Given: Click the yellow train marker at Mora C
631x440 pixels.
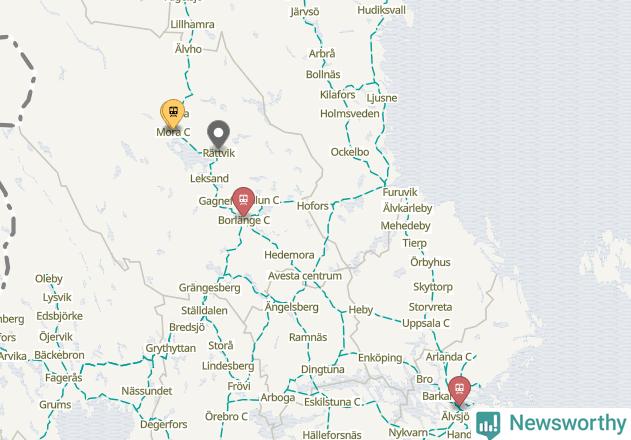Looking at the screenshot, I should [173, 114].
